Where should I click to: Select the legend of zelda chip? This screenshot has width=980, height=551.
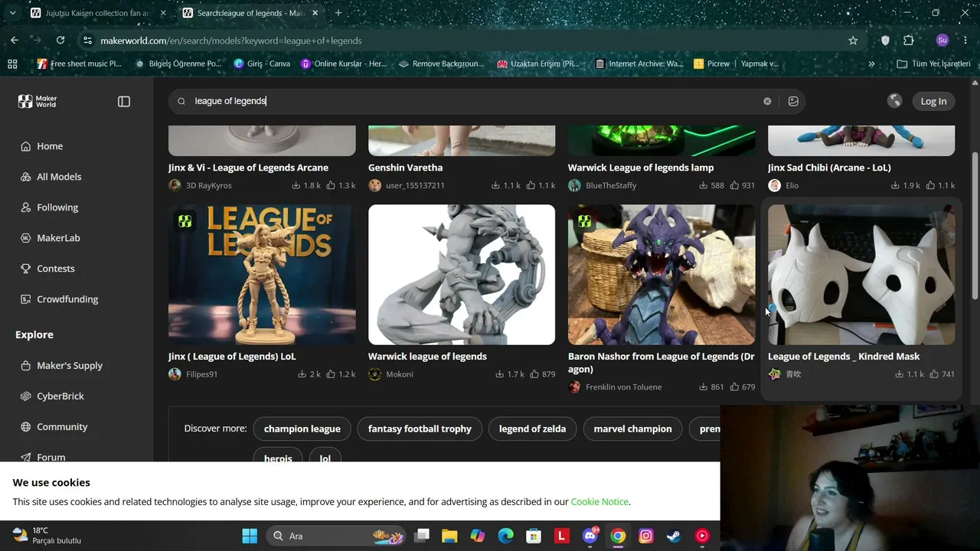pos(532,429)
